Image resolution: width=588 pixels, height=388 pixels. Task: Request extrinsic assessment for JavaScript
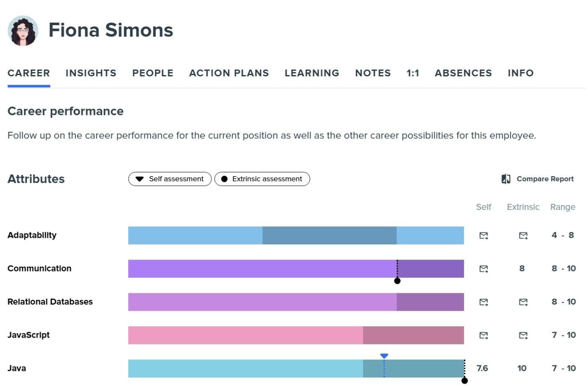point(523,335)
